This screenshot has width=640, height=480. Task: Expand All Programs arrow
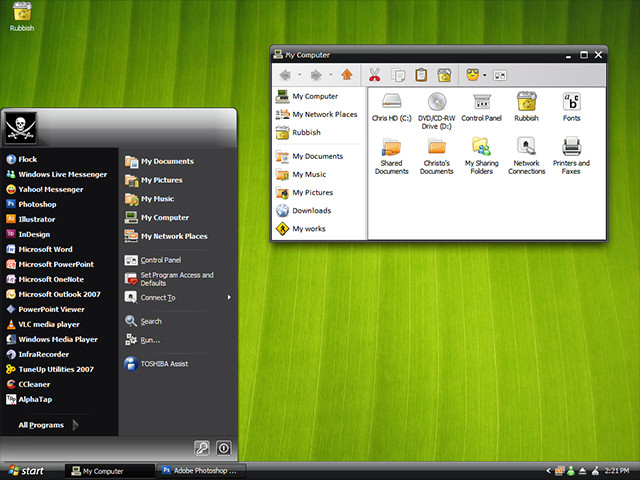click(76, 425)
